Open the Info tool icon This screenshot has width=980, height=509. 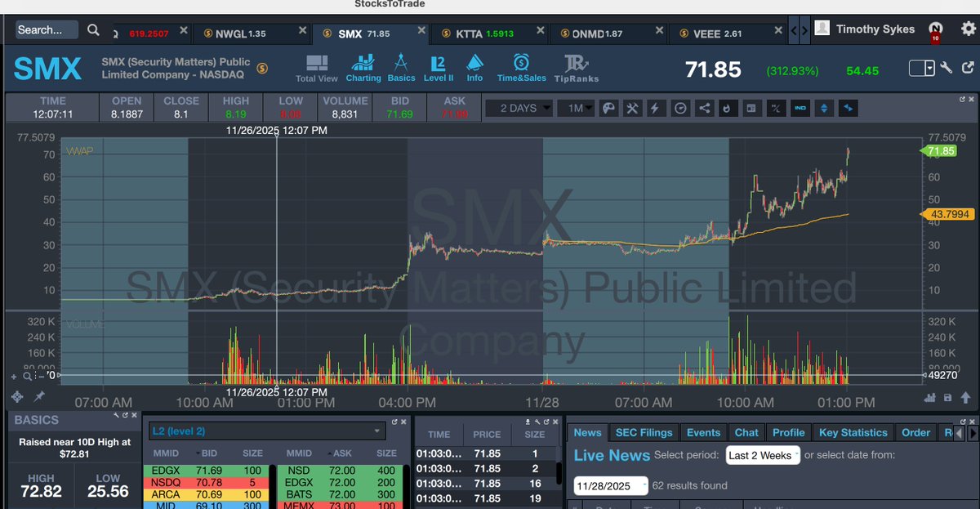click(474, 67)
